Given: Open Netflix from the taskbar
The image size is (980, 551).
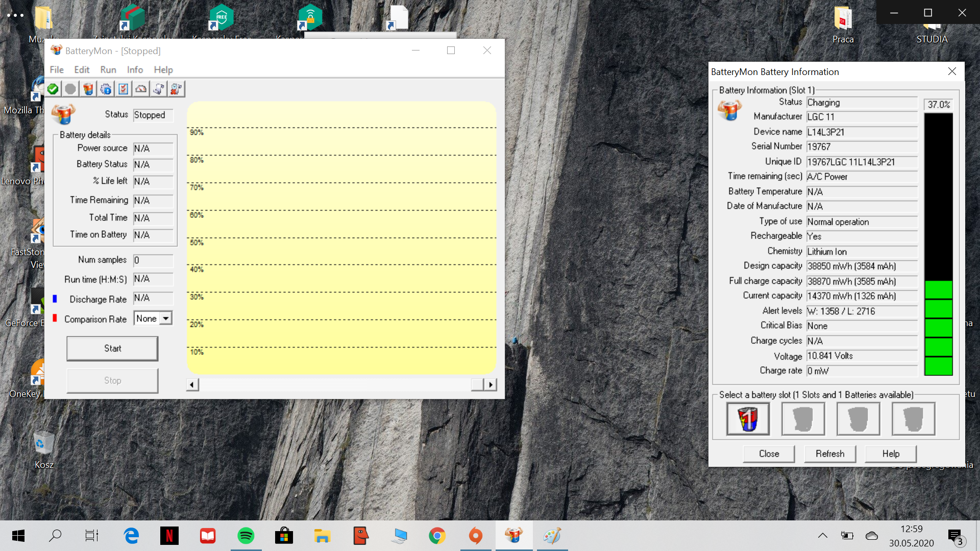Looking at the screenshot, I should click(x=169, y=536).
